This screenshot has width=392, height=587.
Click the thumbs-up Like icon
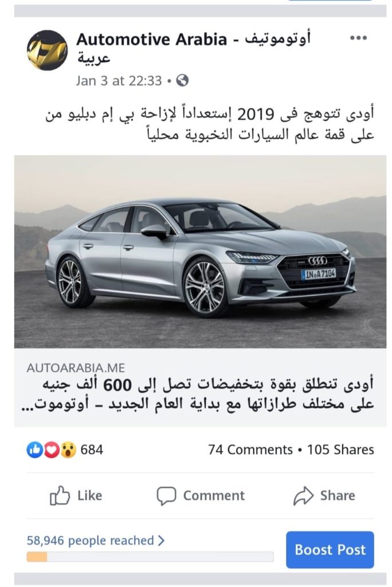pyautogui.click(x=60, y=496)
